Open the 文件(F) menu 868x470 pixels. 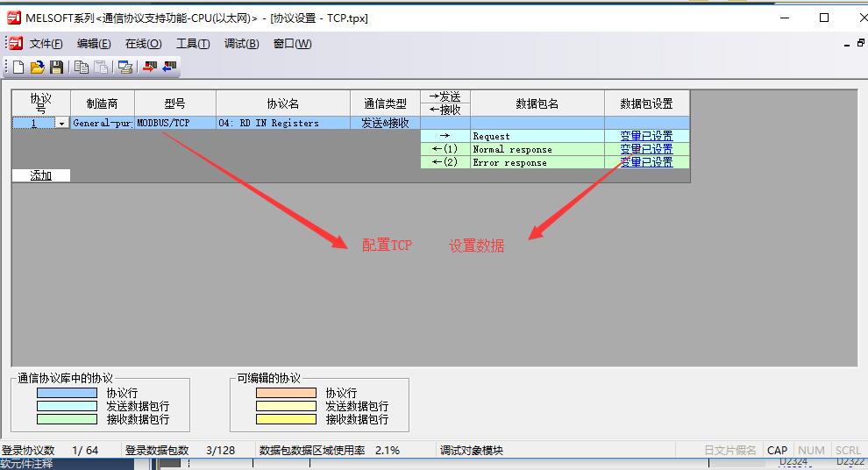[x=46, y=44]
